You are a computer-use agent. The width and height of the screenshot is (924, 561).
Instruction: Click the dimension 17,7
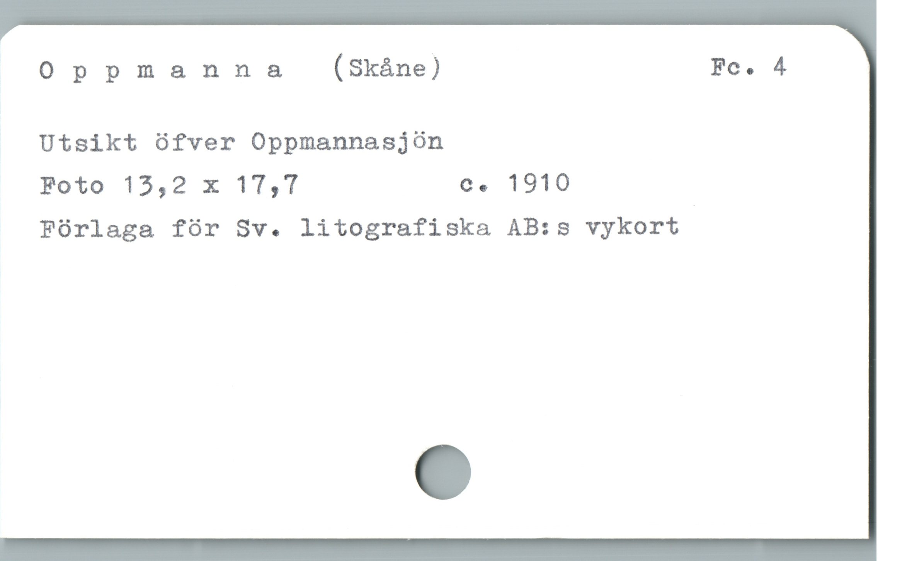pos(267,184)
